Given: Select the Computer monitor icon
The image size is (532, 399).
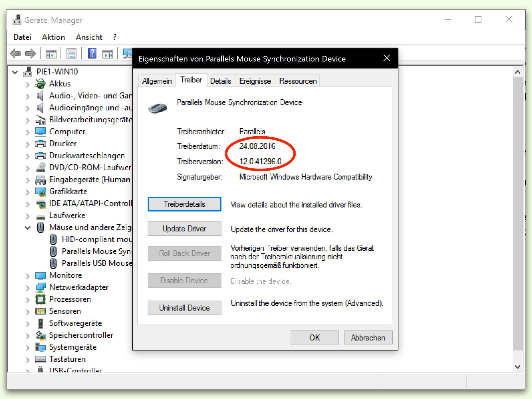Looking at the screenshot, I should pyautogui.click(x=41, y=132).
